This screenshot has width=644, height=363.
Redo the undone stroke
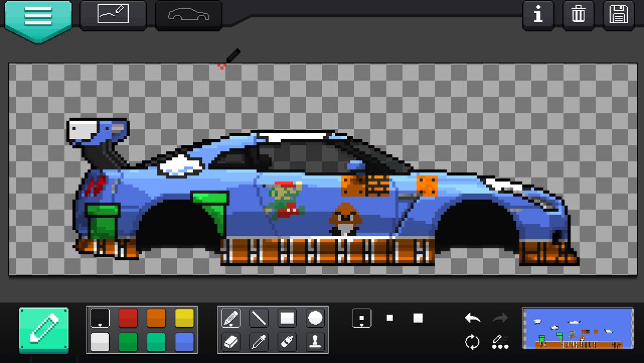500,318
